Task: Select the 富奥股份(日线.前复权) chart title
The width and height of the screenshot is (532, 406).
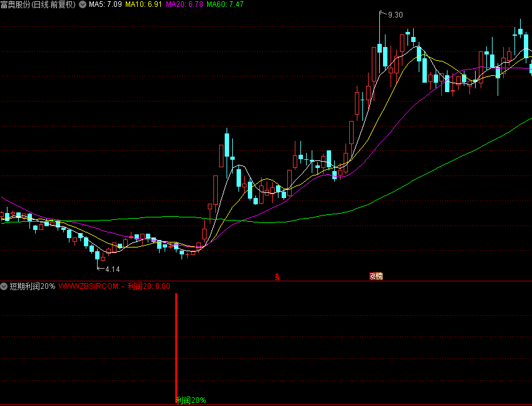Action: pos(38,4)
